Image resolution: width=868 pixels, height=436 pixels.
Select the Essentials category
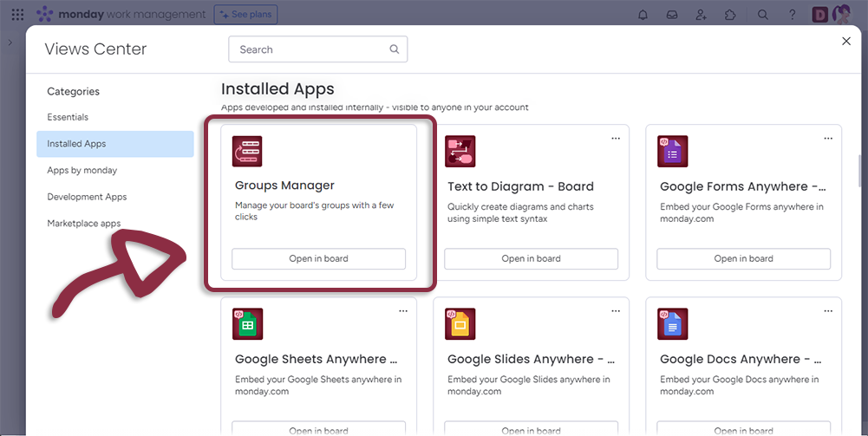point(68,117)
